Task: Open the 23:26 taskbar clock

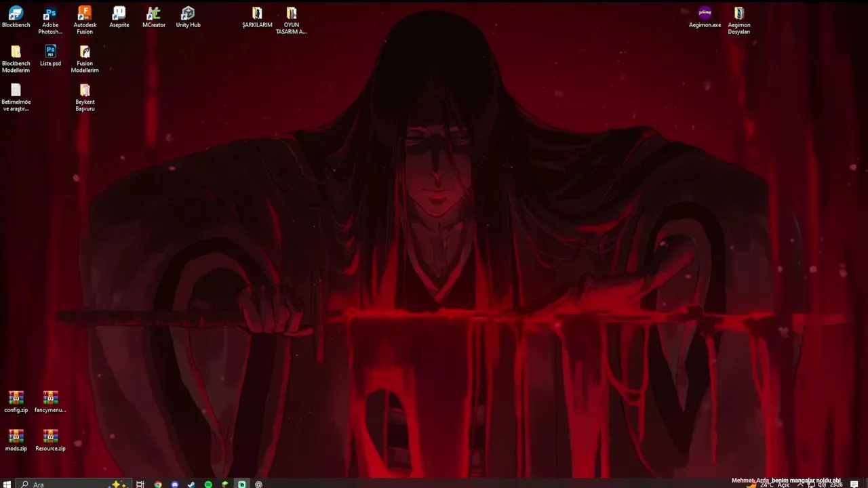Action: [836, 485]
